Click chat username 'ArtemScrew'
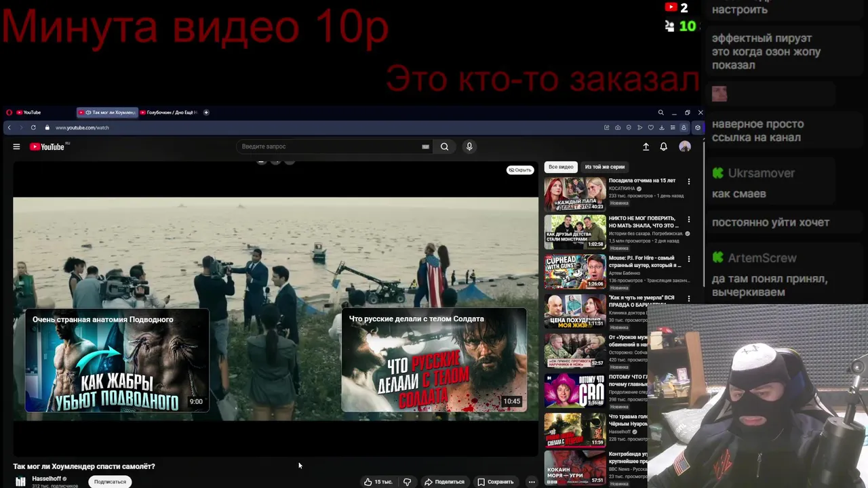The width and height of the screenshot is (868, 488). click(x=762, y=258)
